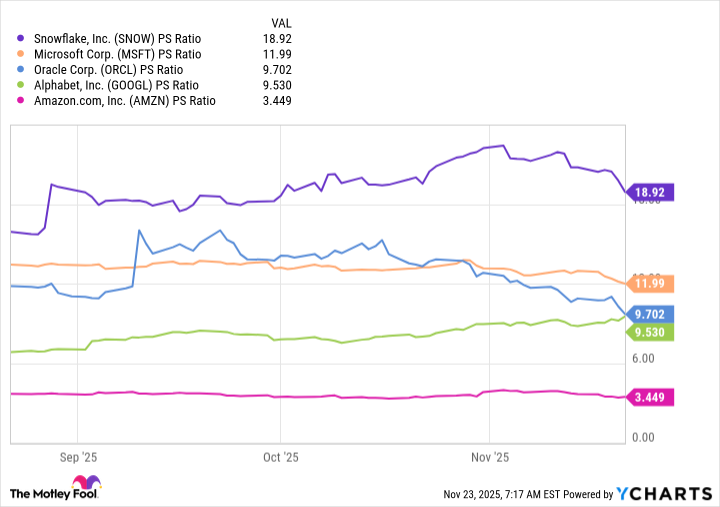Image resolution: width=720 pixels, height=507 pixels.
Task: Click the purple Snowflake legend dot
Action: coord(22,38)
